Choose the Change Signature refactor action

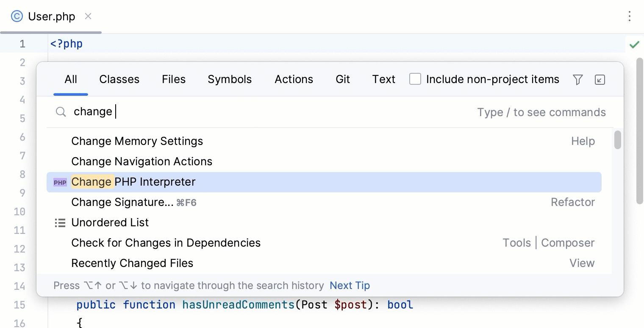point(123,202)
